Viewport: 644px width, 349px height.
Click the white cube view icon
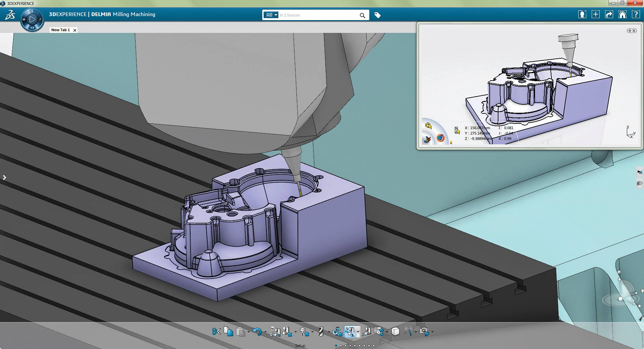pyautogui.click(x=395, y=332)
